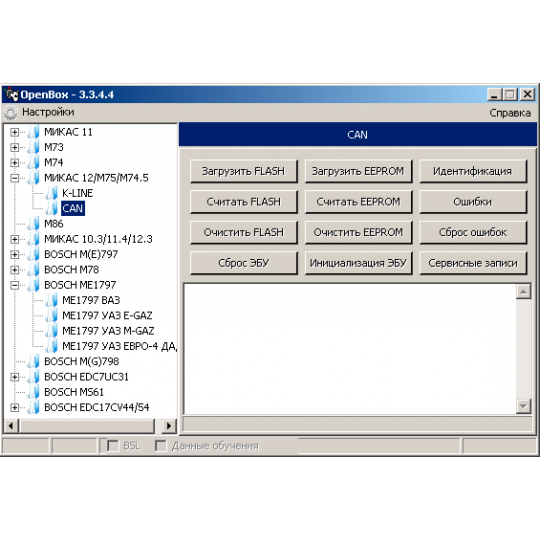This screenshot has width=540, height=540.
Task: Toggle the Данные обучения checkbox
Action: (160, 446)
